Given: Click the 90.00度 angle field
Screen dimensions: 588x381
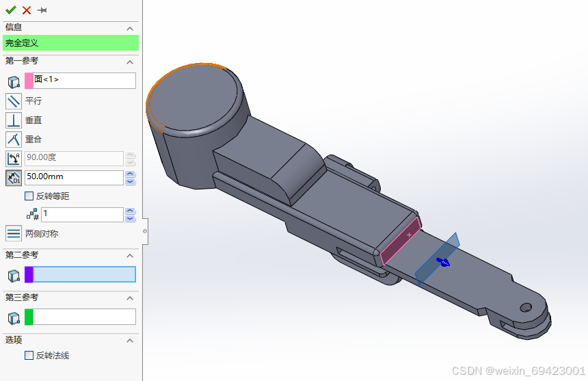Looking at the screenshot, I should (x=75, y=158).
